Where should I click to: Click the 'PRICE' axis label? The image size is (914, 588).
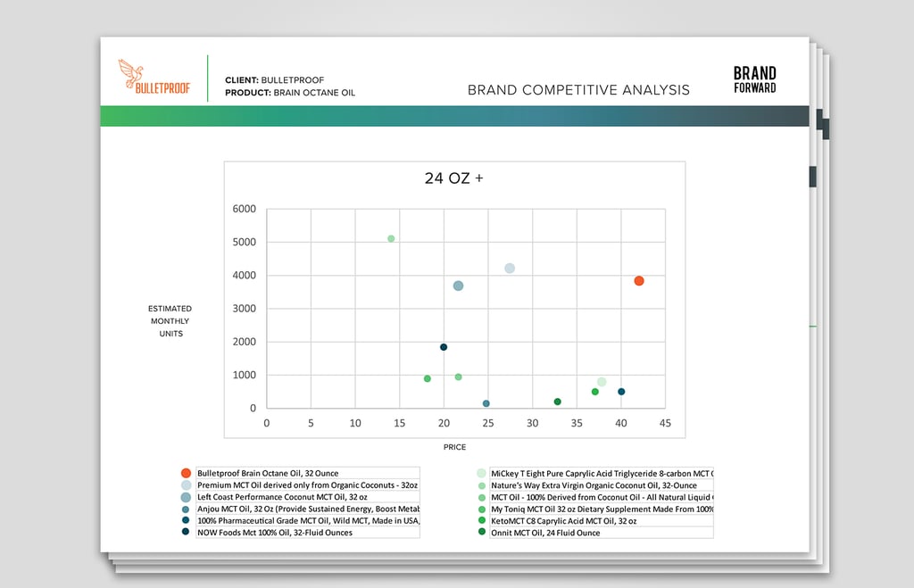click(x=454, y=447)
